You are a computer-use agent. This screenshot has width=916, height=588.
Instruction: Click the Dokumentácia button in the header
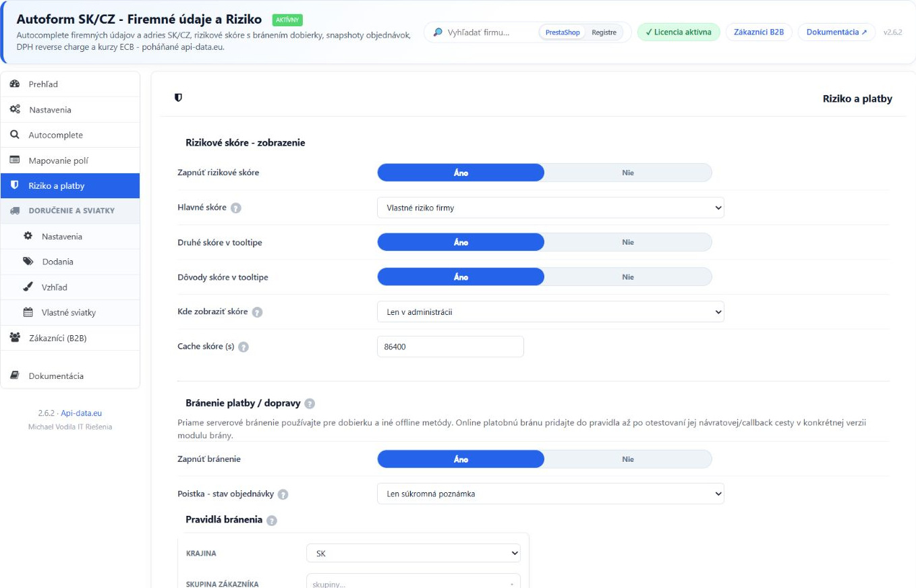click(x=836, y=32)
